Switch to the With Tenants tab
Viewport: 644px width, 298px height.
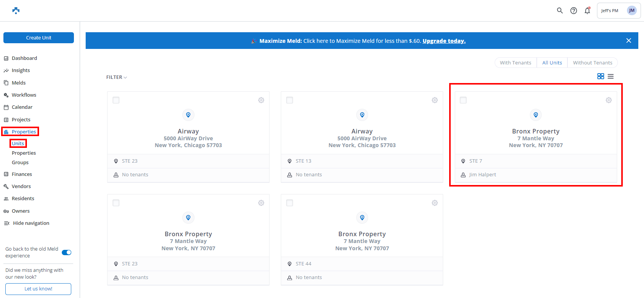click(x=516, y=63)
